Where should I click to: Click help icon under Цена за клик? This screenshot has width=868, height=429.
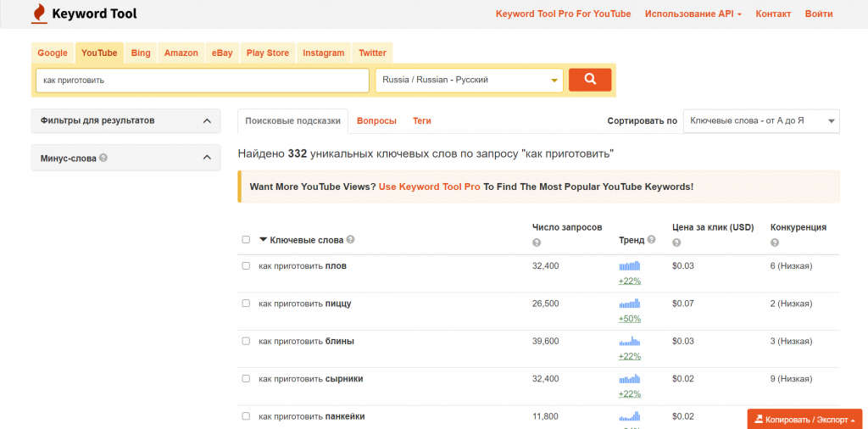(676, 242)
